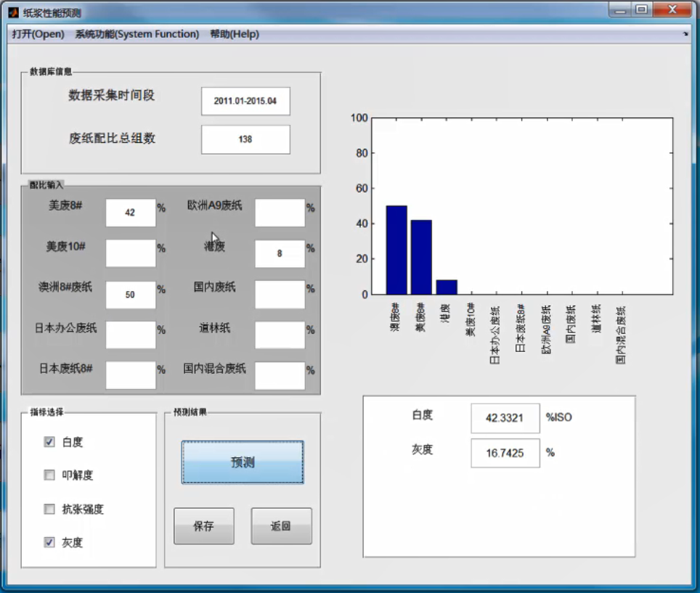Select the 白度 result field showing 42.3321
The image size is (700, 593).
[505, 418]
